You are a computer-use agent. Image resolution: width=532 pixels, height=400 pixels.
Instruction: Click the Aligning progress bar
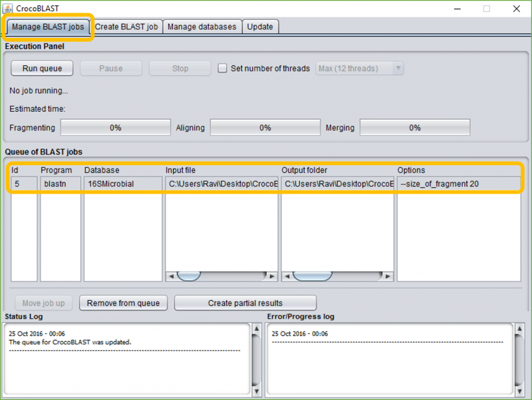coord(265,128)
